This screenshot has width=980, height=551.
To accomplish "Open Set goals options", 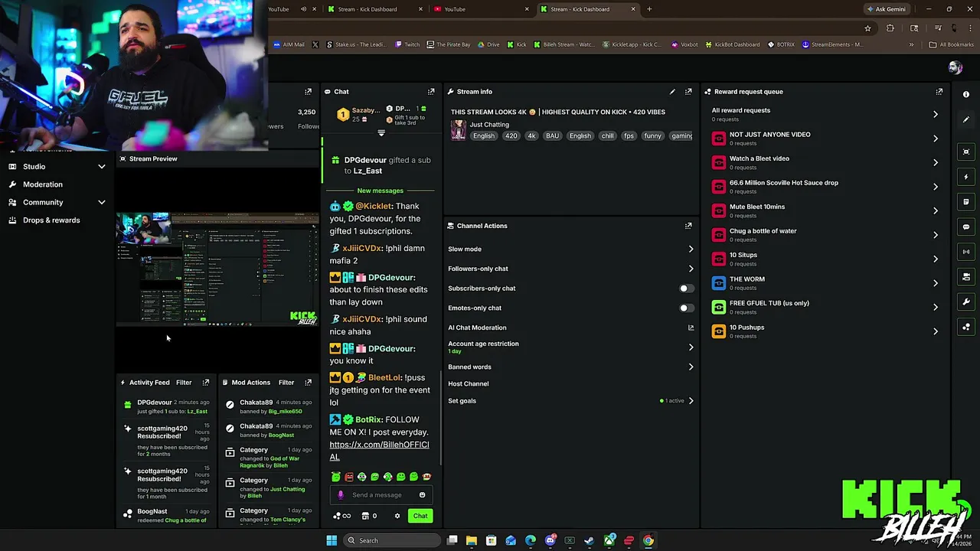I will tap(571, 401).
